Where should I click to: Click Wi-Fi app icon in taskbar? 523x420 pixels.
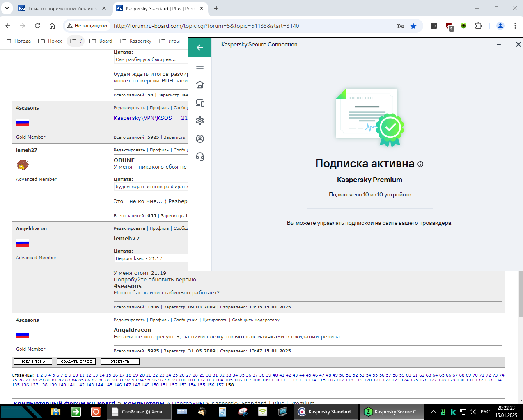pos(263,411)
